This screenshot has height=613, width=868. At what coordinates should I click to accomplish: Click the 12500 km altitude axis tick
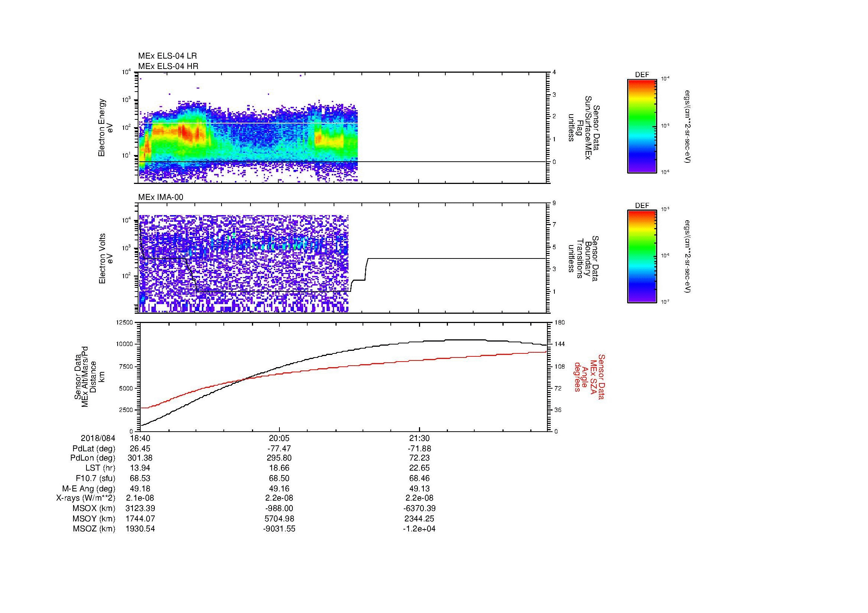coord(124,323)
